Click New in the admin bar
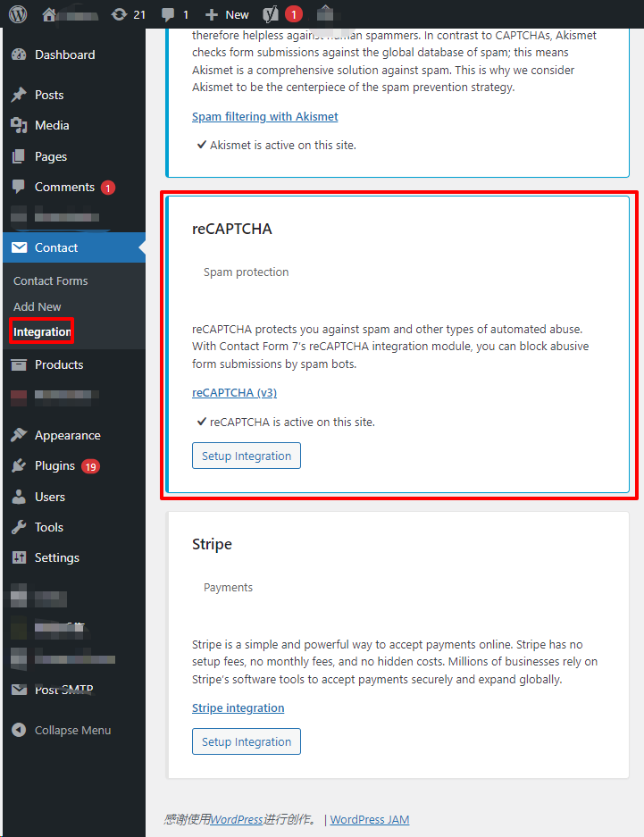Image resolution: width=644 pixels, height=837 pixels. (237, 15)
